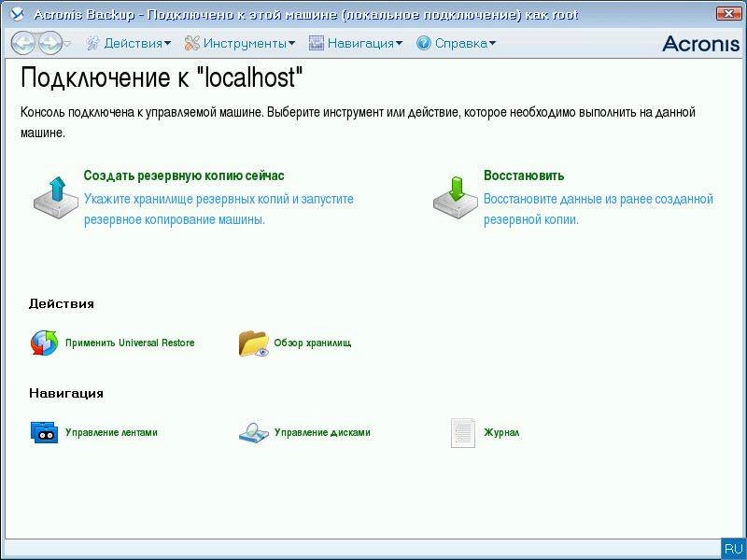Click the Acronis logo
747x560 pixels.
point(701,43)
